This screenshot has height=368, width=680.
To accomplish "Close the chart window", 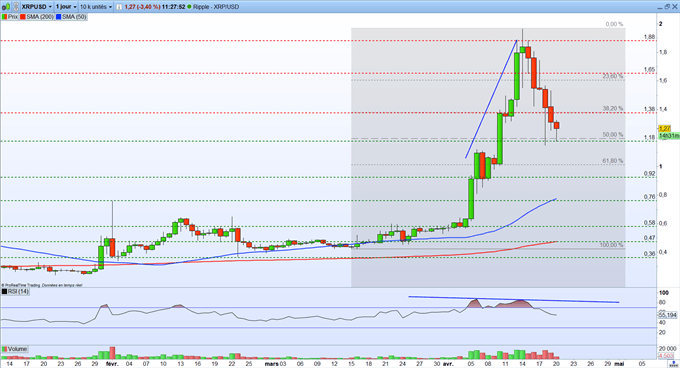I will pos(675,7).
